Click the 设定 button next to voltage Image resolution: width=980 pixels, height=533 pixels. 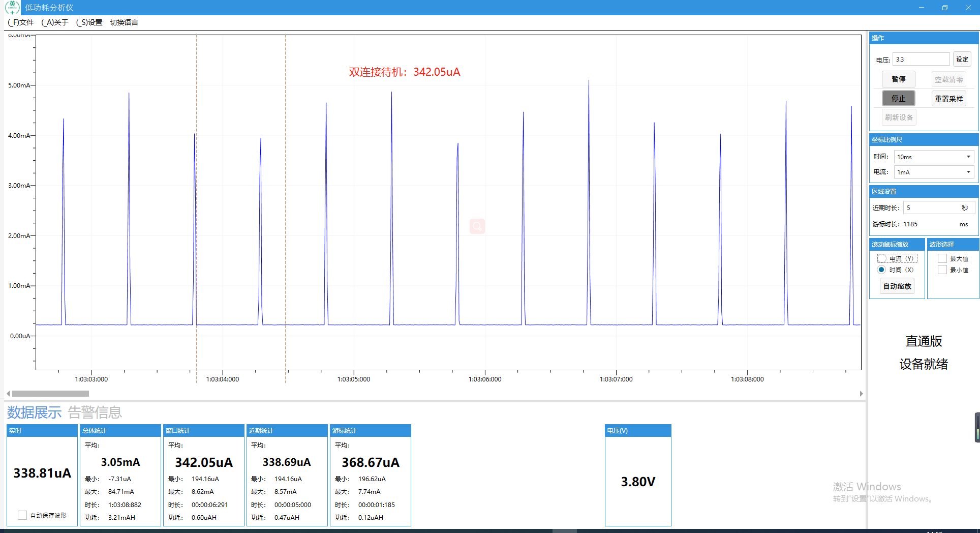click(x=962, y=59)
